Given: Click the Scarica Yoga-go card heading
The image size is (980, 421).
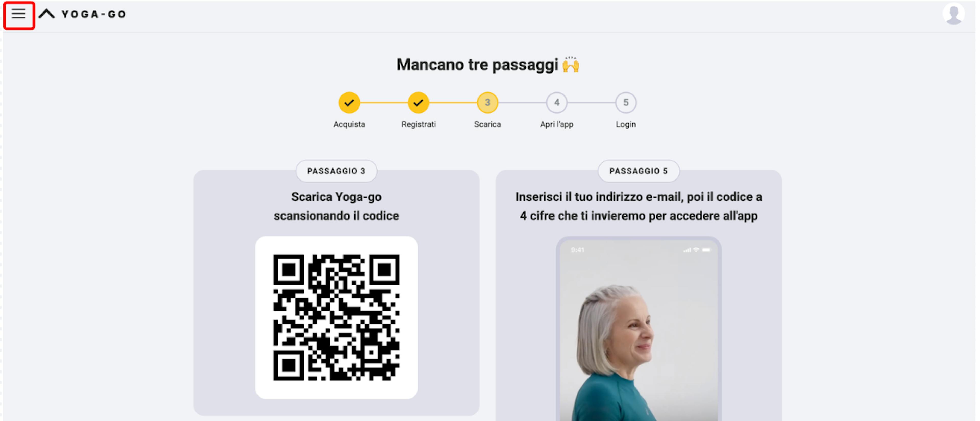Looking at the screenshot, I should click(336, 206).
